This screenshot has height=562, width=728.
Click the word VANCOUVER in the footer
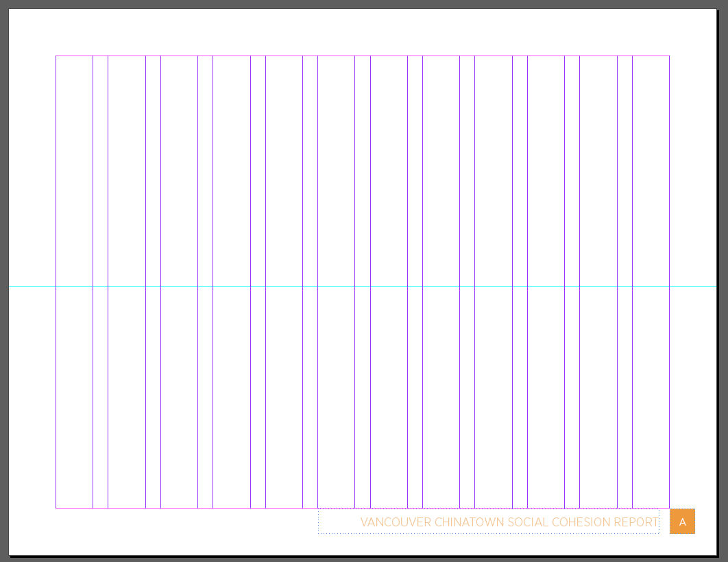pyautogui.click(x=396, y=522)
